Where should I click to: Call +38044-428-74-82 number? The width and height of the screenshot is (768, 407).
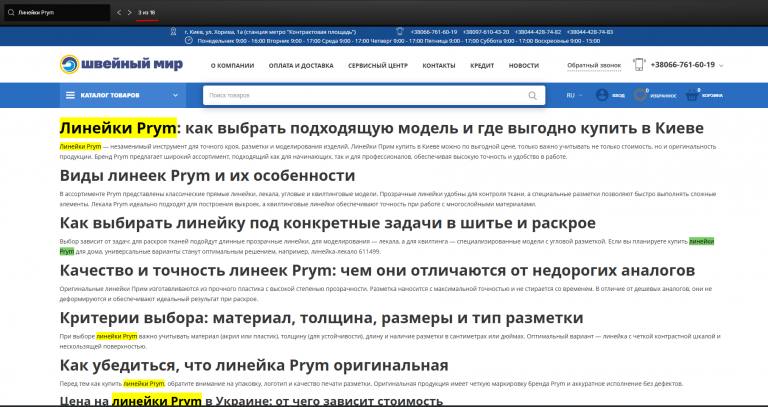(x=537, y=32)
